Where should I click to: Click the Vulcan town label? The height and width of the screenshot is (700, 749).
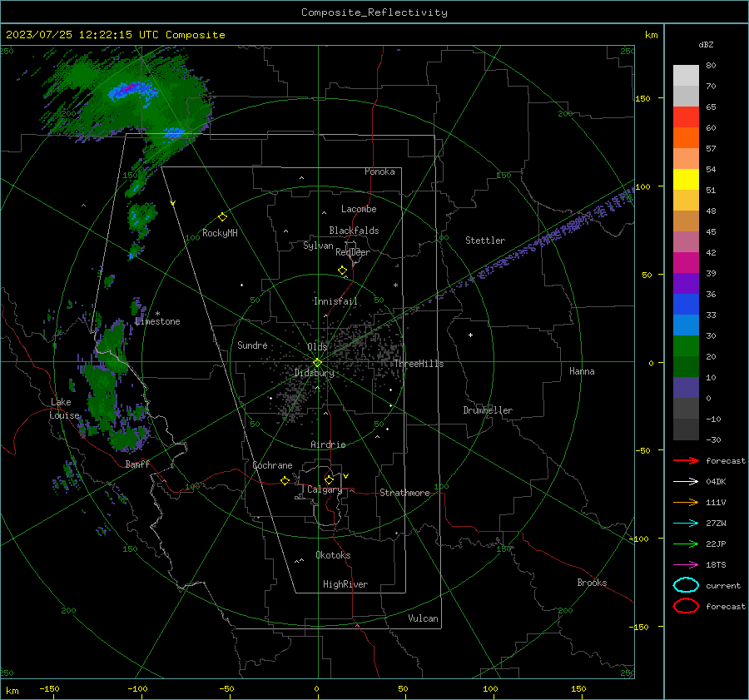(423, 618)
